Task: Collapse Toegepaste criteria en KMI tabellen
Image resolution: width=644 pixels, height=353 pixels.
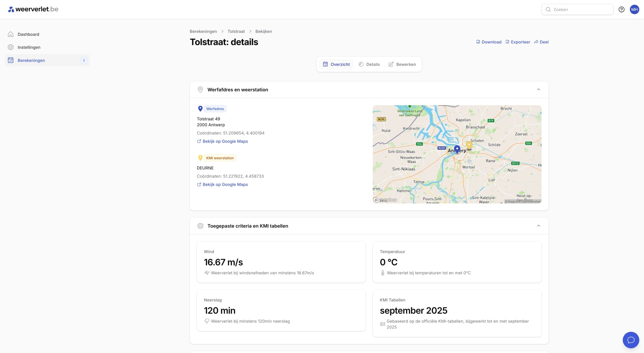Action: 538,226
